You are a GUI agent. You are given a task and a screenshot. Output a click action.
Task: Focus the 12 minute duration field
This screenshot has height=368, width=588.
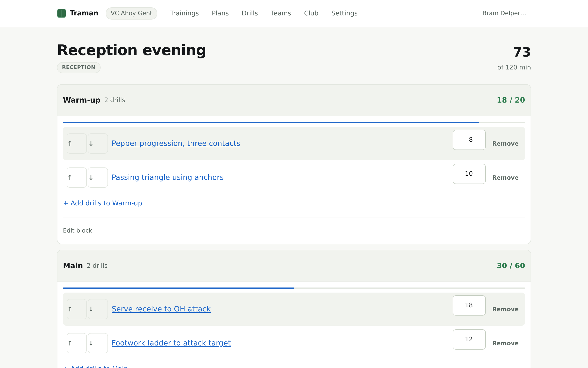click(469, 339)
